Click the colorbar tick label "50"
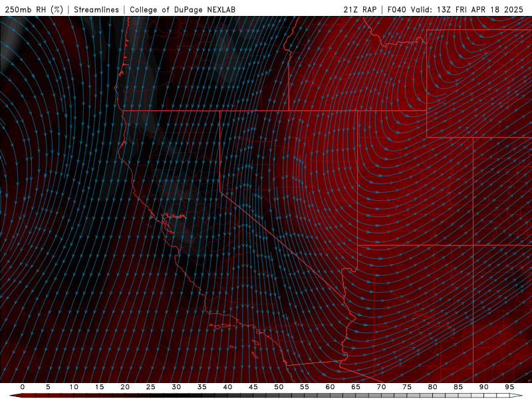Image resolution: width=532 pixels, height=399 pixels. coord(279,387)
